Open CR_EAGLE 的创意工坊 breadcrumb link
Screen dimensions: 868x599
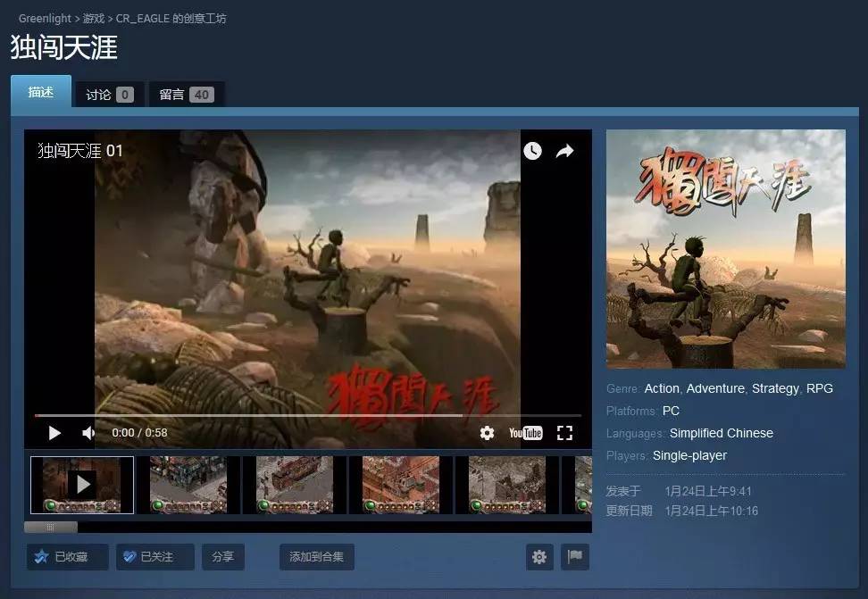pos(171,18)
